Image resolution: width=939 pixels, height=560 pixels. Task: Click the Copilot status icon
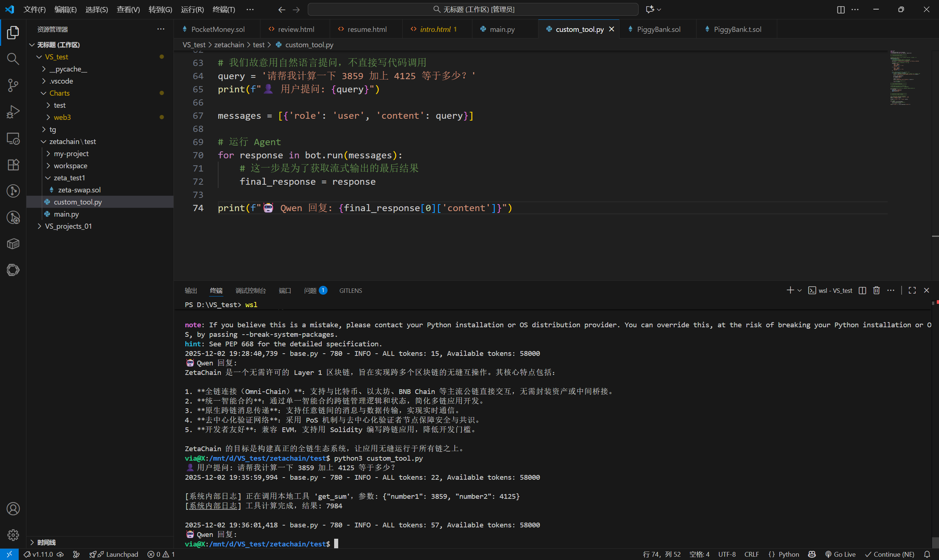[x=812, y=555]
